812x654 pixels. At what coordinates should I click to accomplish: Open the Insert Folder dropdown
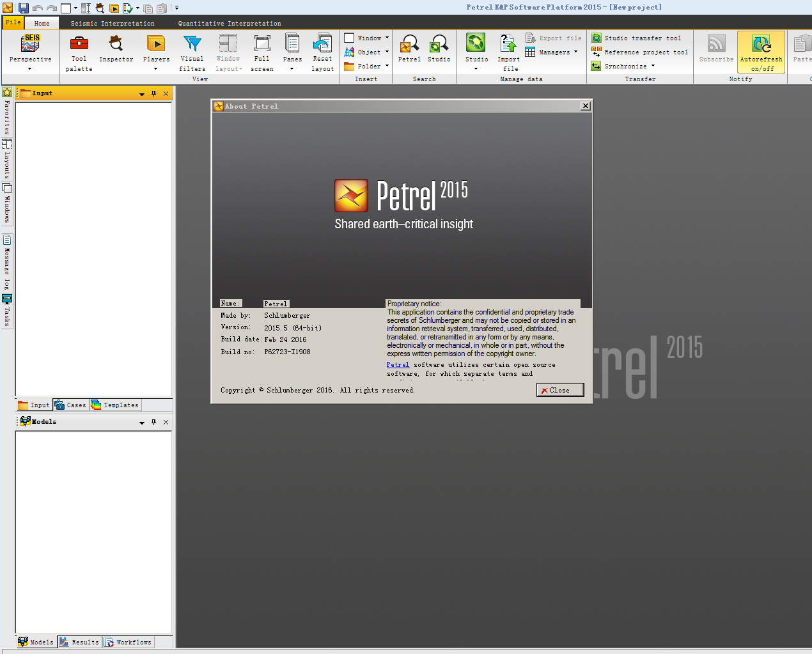pos(366,66)
